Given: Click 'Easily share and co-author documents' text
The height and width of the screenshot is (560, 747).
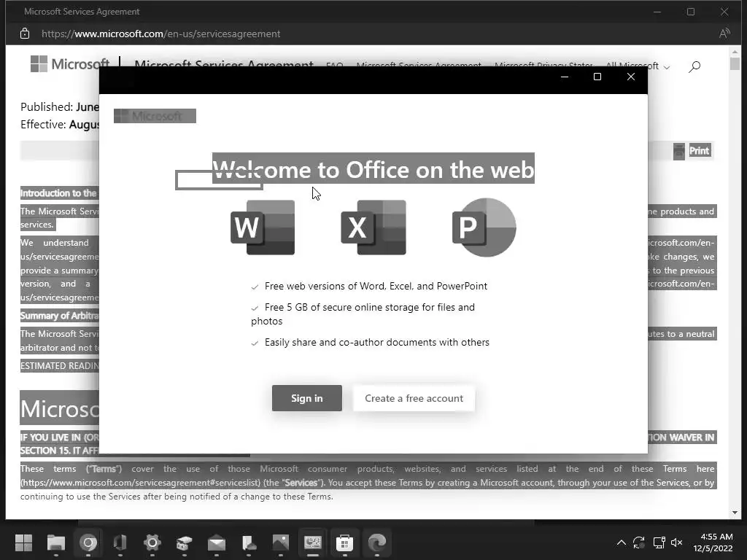Looking at the screenshot, I should coord(377,343).
